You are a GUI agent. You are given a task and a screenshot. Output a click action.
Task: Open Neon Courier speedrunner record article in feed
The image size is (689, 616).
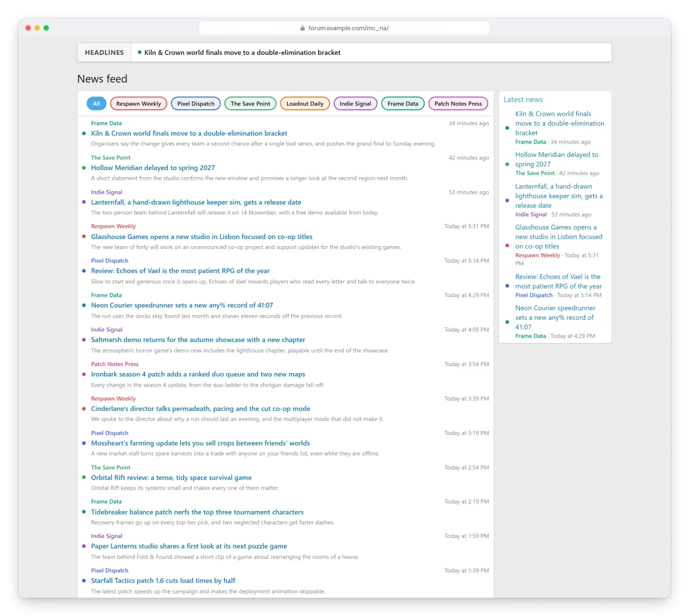point(182,305)
